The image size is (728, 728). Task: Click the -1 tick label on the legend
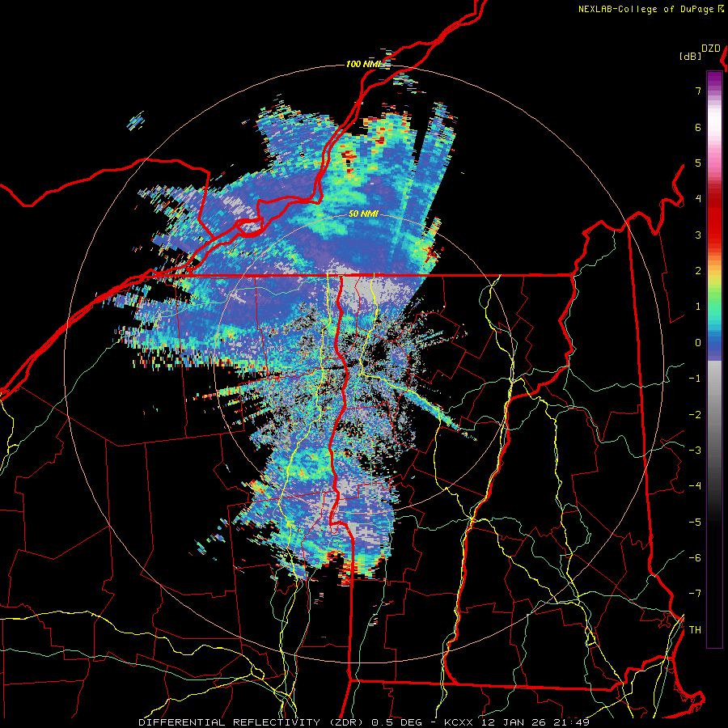pyautogui.click(x=695, y=379)
